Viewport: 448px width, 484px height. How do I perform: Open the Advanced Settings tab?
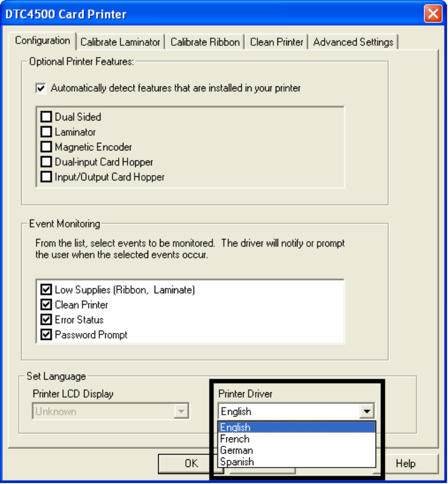click(353, 42)
